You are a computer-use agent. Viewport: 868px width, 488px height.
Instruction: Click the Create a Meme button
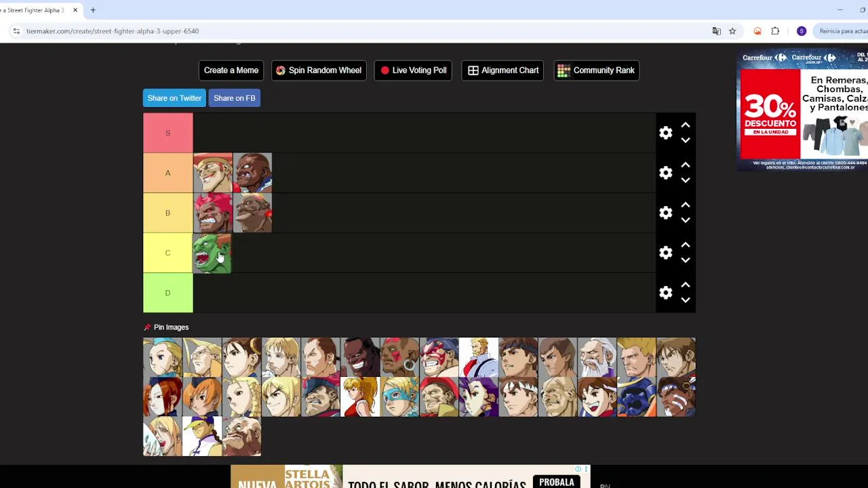(231, 70)
